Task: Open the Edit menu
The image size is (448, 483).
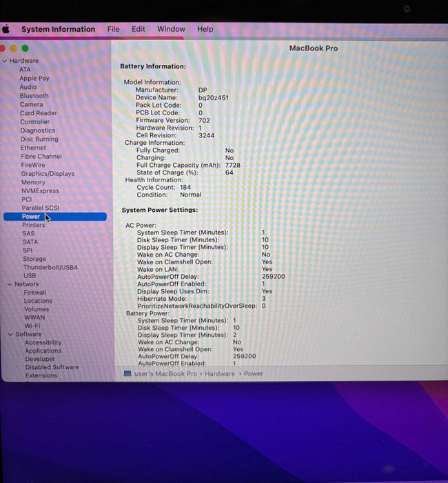Action: tap(138, 29)
